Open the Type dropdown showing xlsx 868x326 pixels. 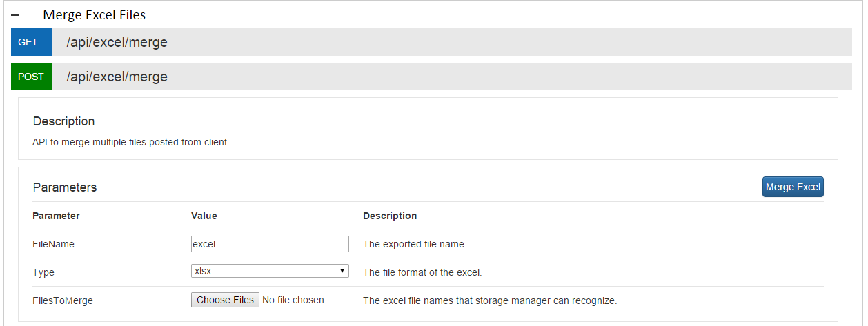point(270,271)
